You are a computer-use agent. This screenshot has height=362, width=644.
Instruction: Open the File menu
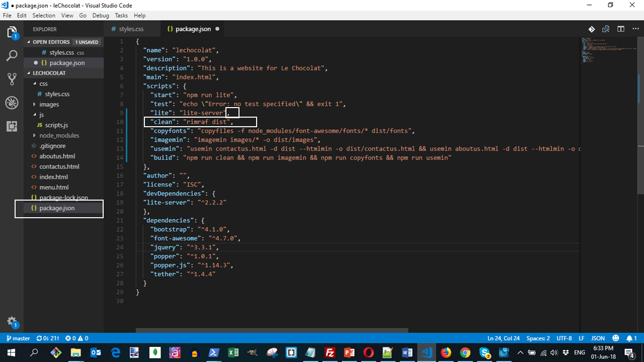[8, 16]
